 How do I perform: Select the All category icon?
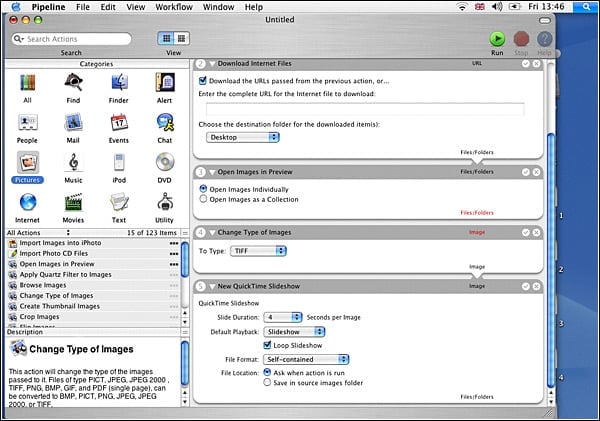click(27, 83)
